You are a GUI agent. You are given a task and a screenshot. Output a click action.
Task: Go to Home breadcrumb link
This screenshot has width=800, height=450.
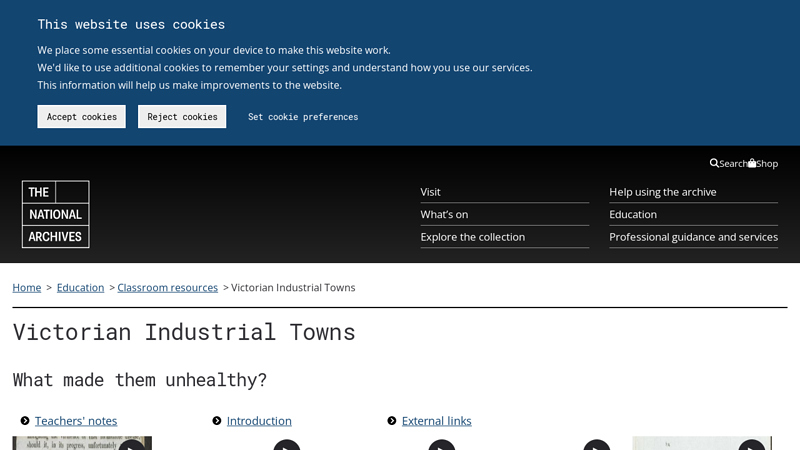point(27,288)
